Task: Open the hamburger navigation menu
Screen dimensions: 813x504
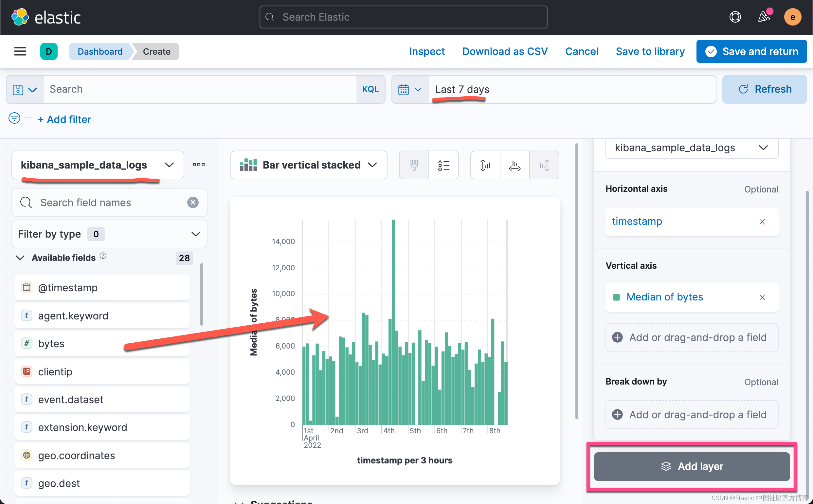Action: pos(20,51)
